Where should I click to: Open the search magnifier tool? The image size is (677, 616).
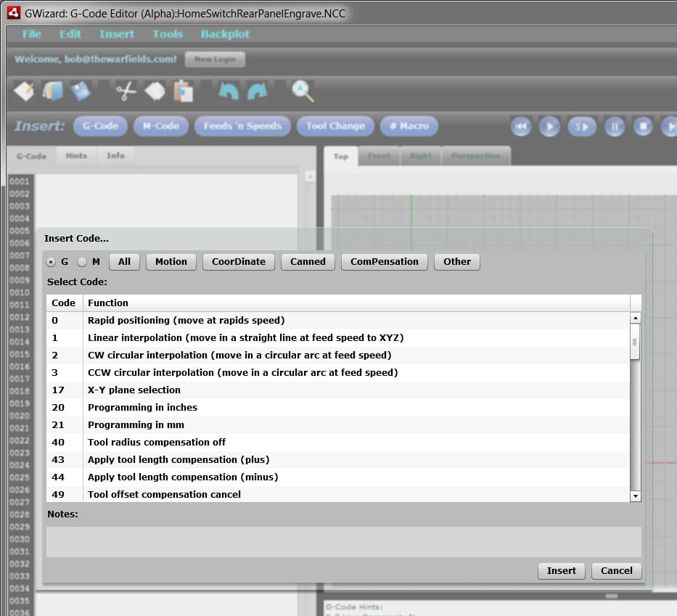301,91
